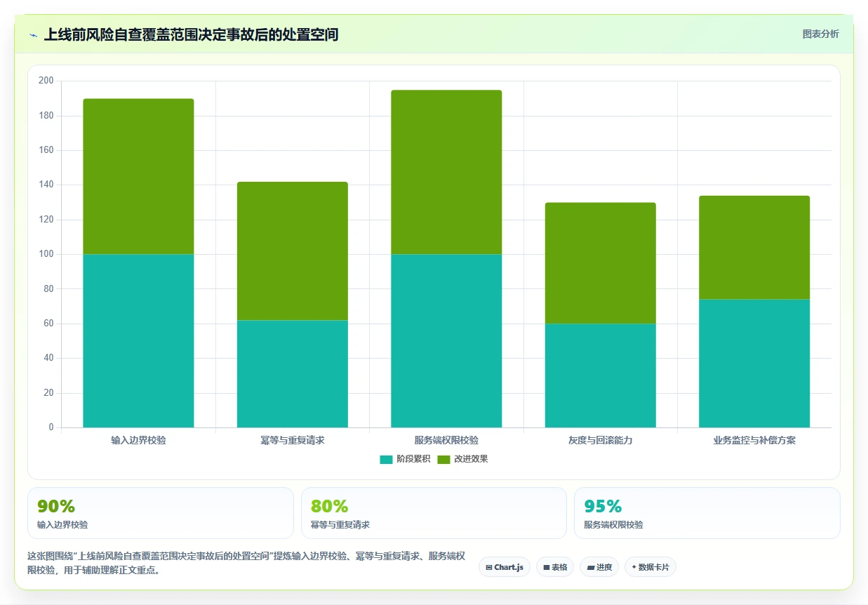Click the icon inside the 表格 chip
This screenshot has width=868, height=605.
[x=546, y=567]
